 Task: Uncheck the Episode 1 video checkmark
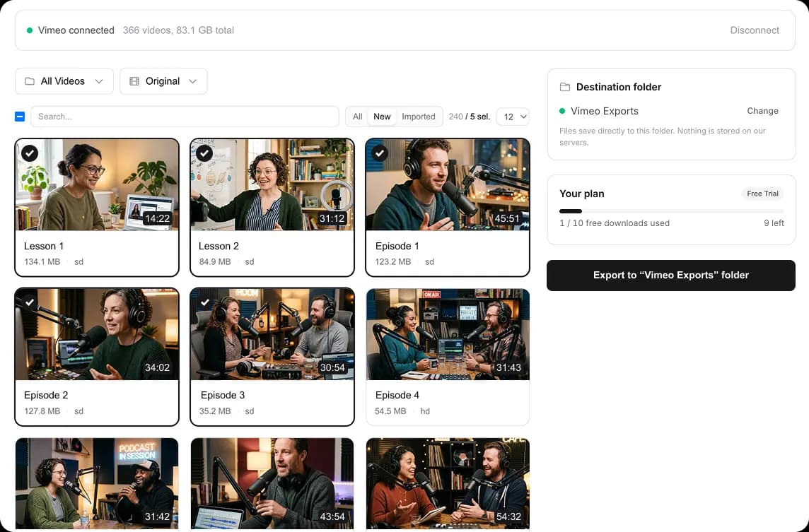tap(380, 153)
